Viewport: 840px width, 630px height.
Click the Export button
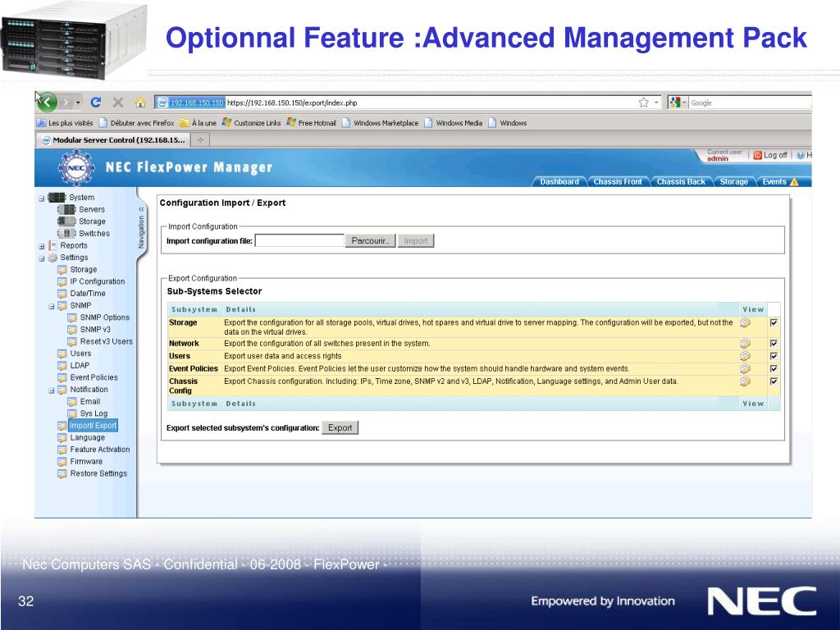pos(340,427)
